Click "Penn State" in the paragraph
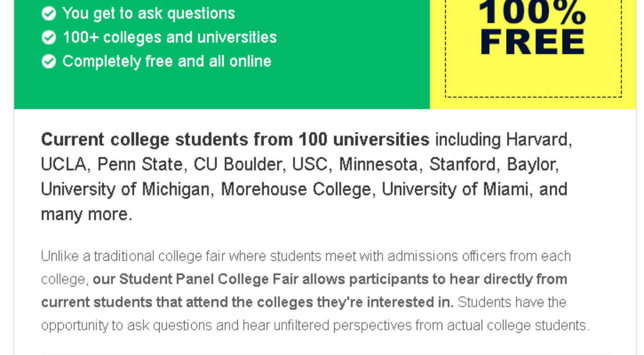The image size is (644, 355). tap(140, 164)
